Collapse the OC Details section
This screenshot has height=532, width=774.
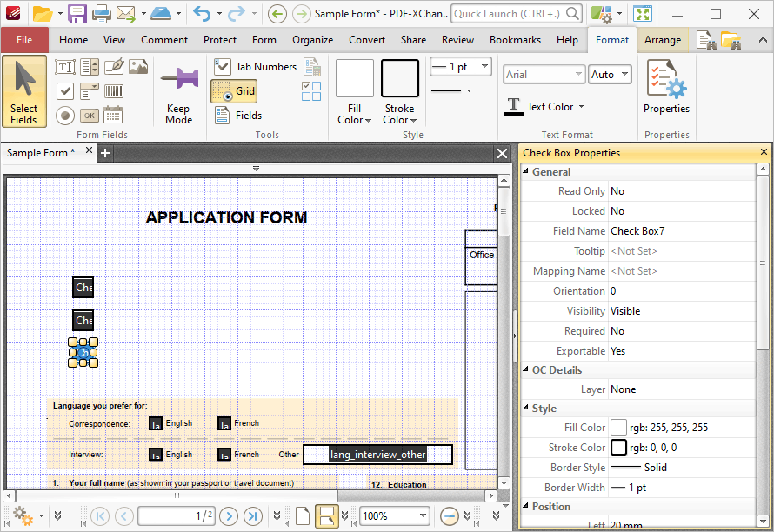pyautogui.click(x=525, y=369)
